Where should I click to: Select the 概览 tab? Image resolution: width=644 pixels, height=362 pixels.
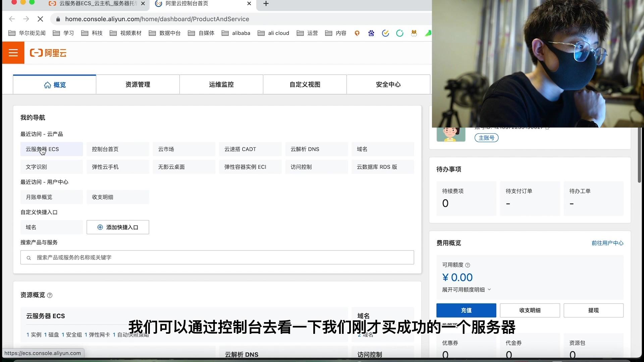tap(55, 85)
